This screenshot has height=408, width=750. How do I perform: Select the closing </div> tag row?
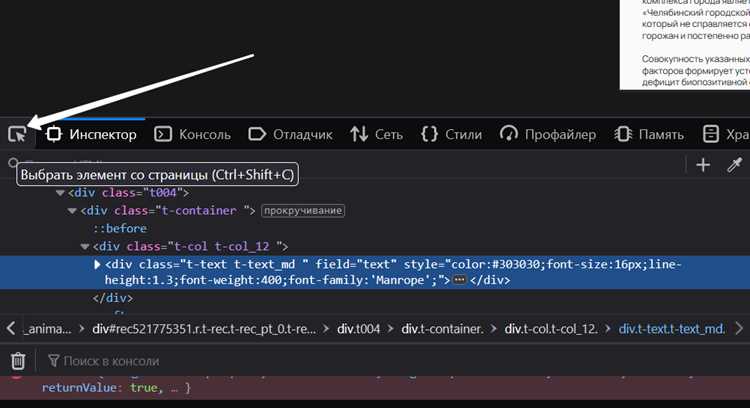point(113,298)
